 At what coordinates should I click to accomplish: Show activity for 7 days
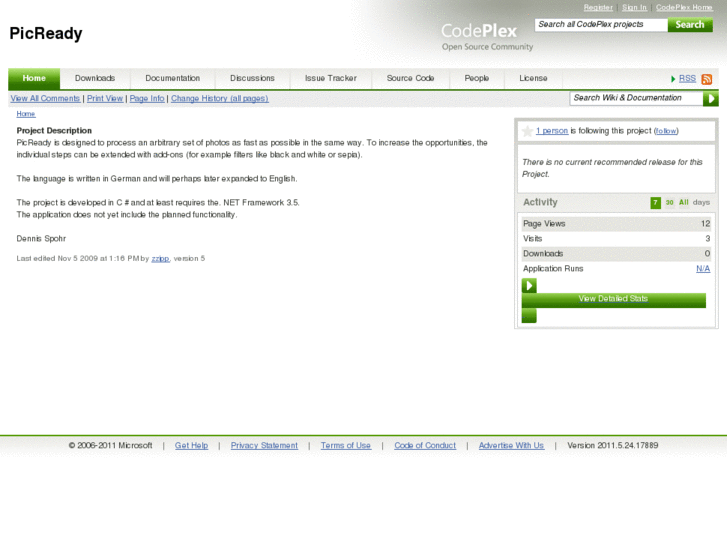[x=655, y=203]
